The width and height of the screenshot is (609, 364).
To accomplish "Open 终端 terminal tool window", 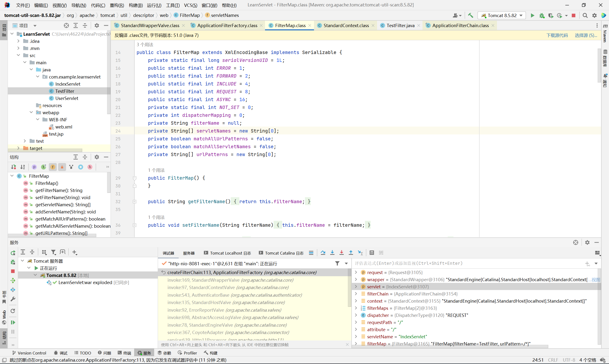I will [124, 353].
